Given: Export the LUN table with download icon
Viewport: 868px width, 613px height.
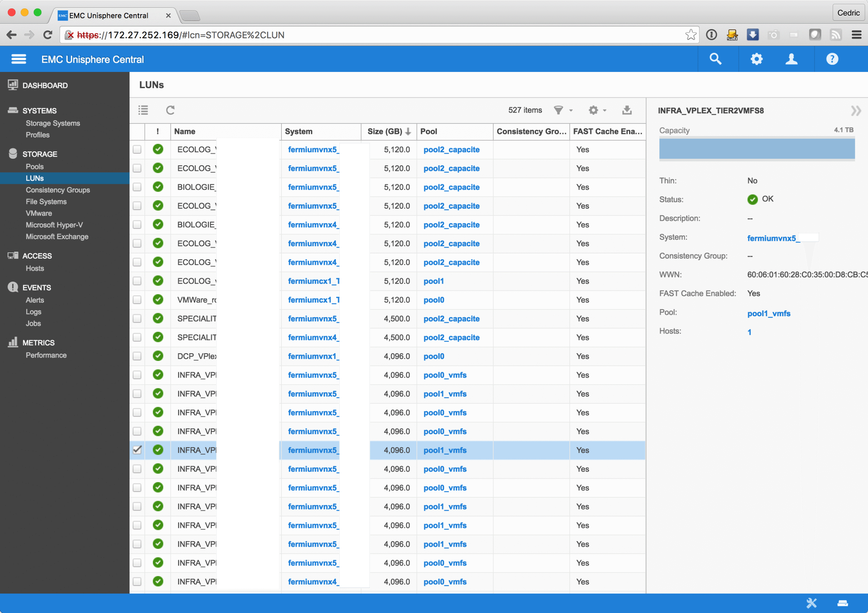Looking at the screenshot, I should pos(627,110).
